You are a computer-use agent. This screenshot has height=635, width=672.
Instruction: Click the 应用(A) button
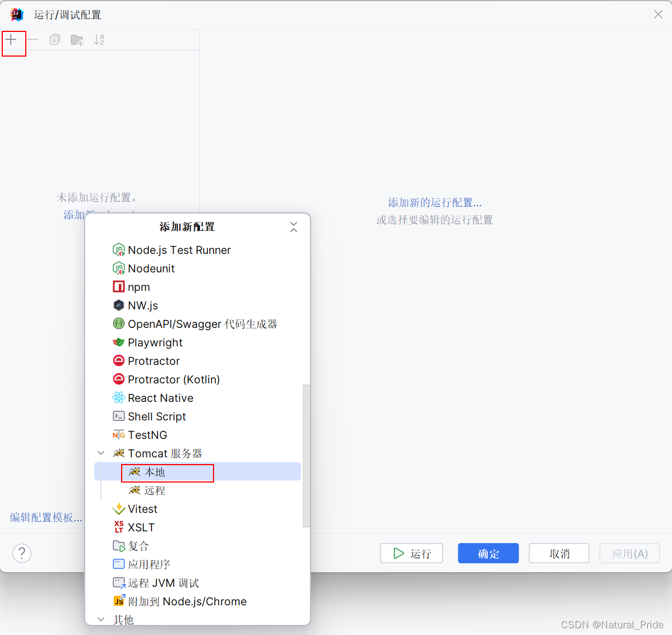[x=629, y=553]
